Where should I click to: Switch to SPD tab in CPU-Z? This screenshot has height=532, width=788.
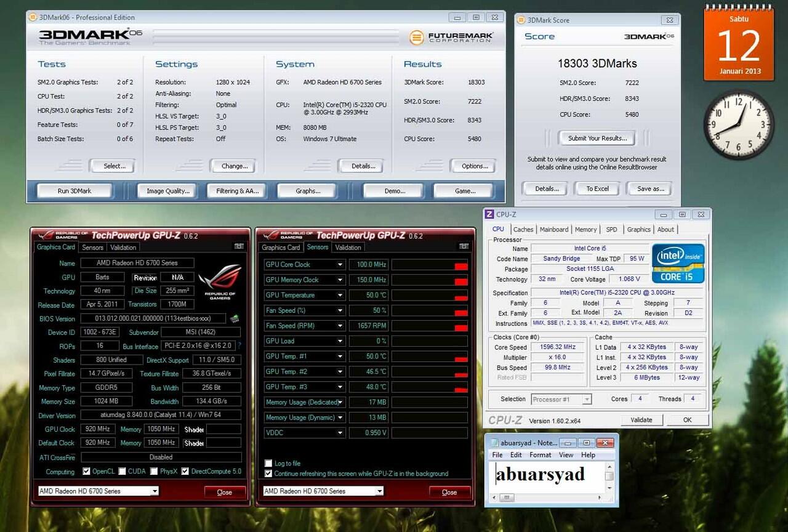coord(611,230)
